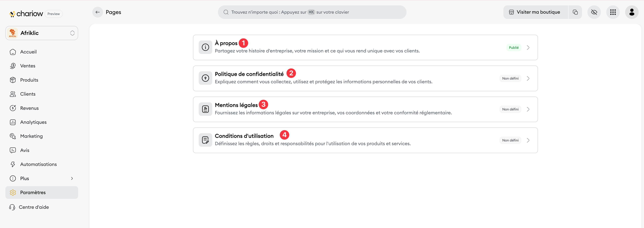Click the Plus circled-dots icon

[13, 178]
